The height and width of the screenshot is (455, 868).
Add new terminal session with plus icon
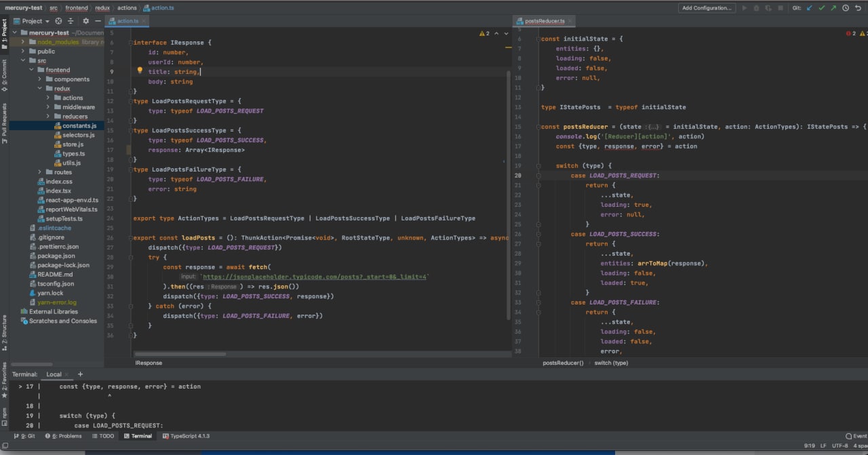[x=80, y=374]
